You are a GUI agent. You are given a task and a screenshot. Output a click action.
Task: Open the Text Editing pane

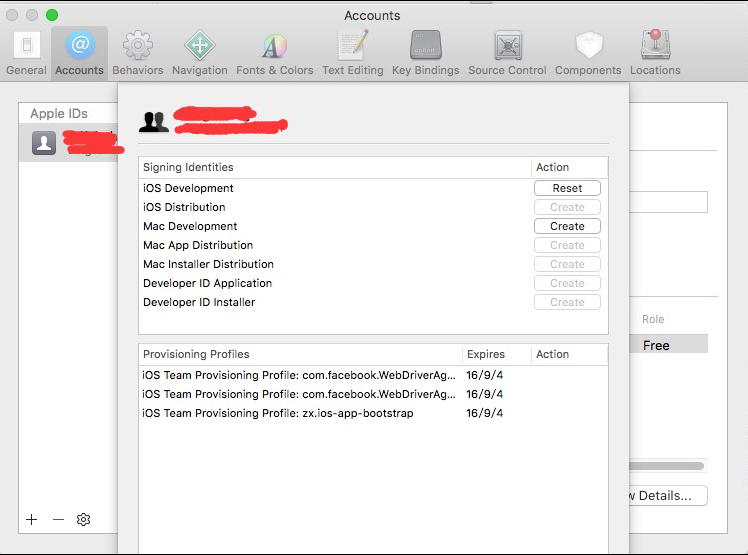[x=352, y=53]
